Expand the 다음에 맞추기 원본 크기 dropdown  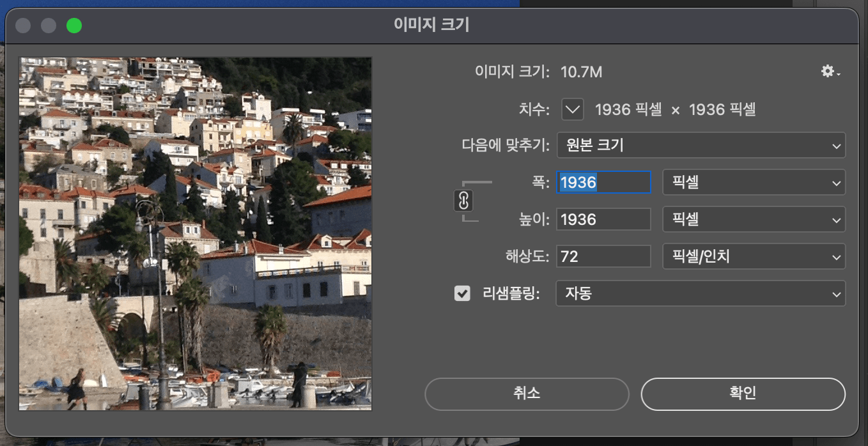click(x=701, y=146)
